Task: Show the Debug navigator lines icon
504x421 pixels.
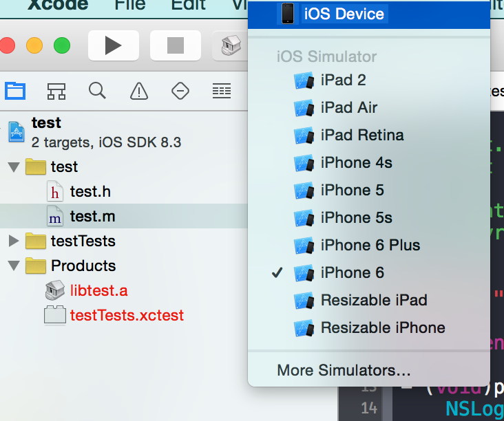Action: [x=221, y=91]
